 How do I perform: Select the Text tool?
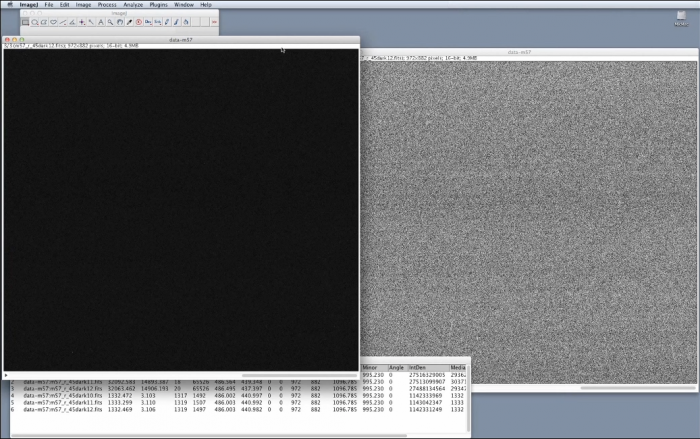(101, 22)
